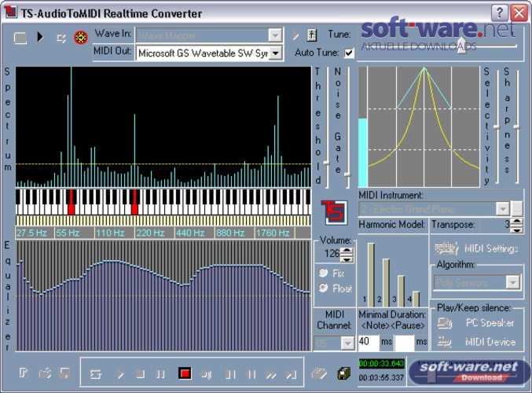Image resolution: width=532 pixels, height=393 pixels.
Task: Click harmonic model bar number 4
Action: point(416,299)
